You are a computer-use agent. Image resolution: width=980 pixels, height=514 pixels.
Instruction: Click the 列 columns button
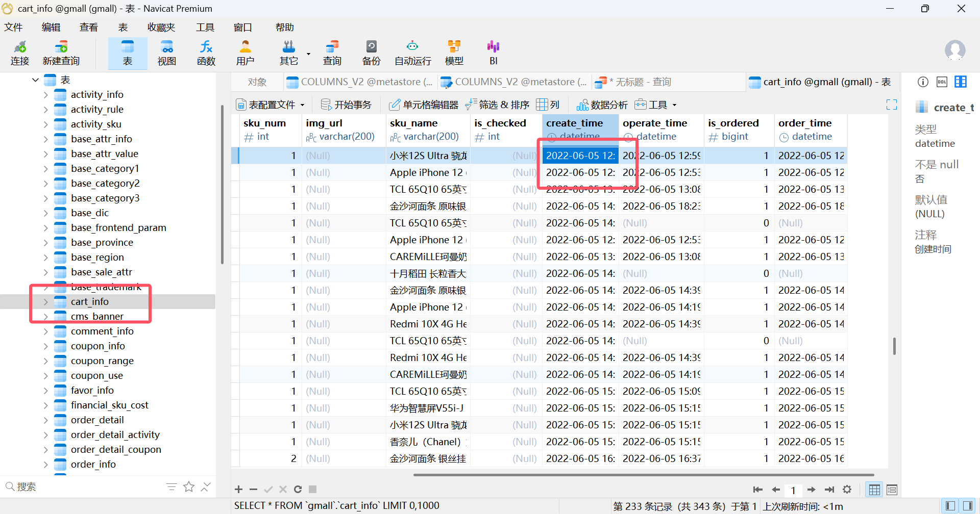point(548,105)
